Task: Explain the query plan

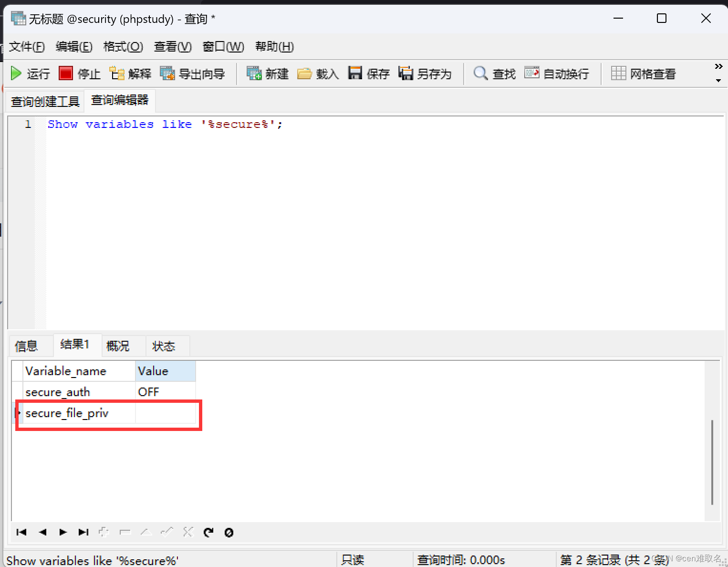Action: (x=130, y=73)
